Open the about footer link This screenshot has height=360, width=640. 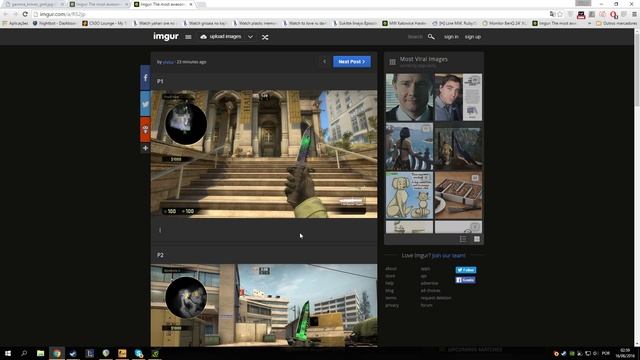coord(391,269)
